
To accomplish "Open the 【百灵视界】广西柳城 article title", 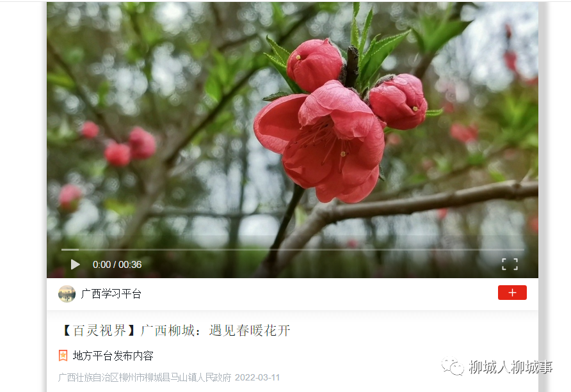I will tap(175, 331).
